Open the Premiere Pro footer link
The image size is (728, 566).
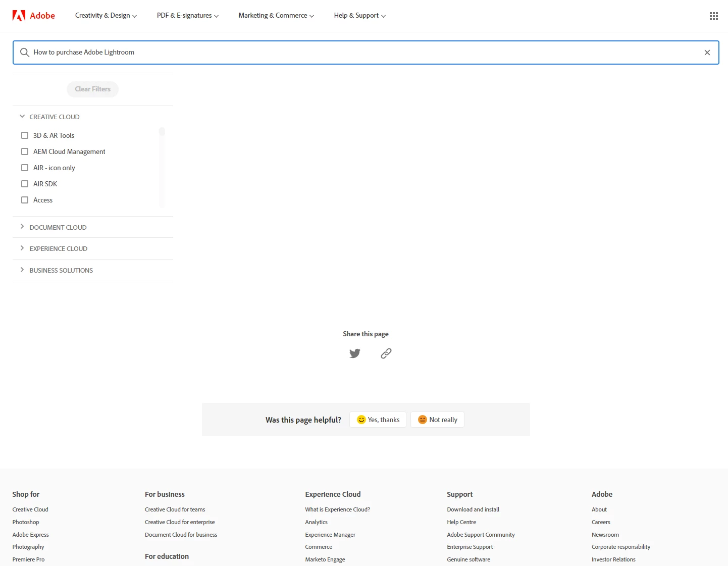point(29,559)
